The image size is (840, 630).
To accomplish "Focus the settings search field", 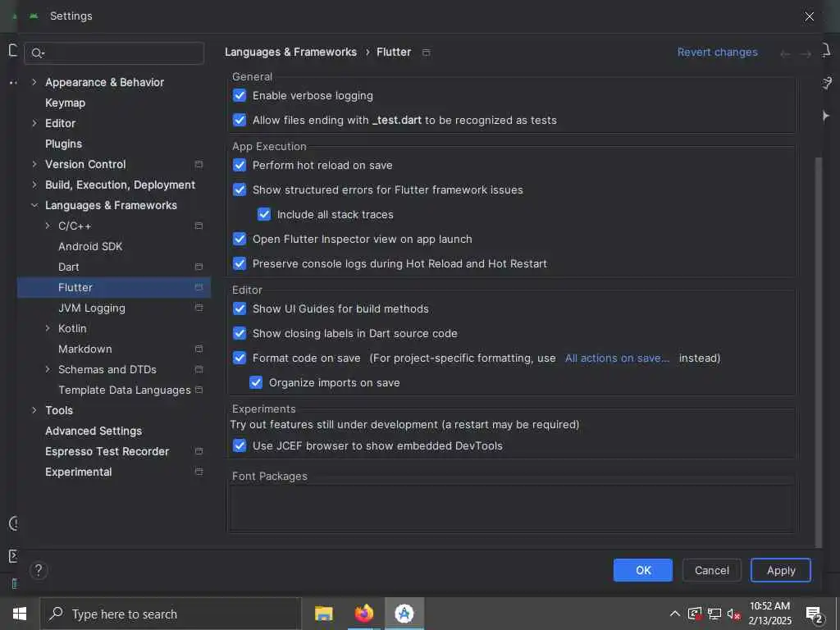I will (x=114, y=53).
